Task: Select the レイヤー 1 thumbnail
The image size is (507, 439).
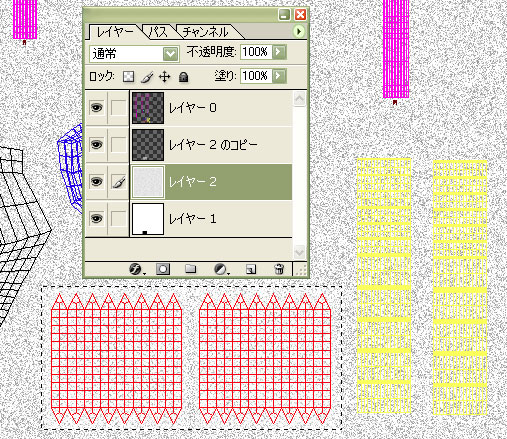Action: coord(148,219)
